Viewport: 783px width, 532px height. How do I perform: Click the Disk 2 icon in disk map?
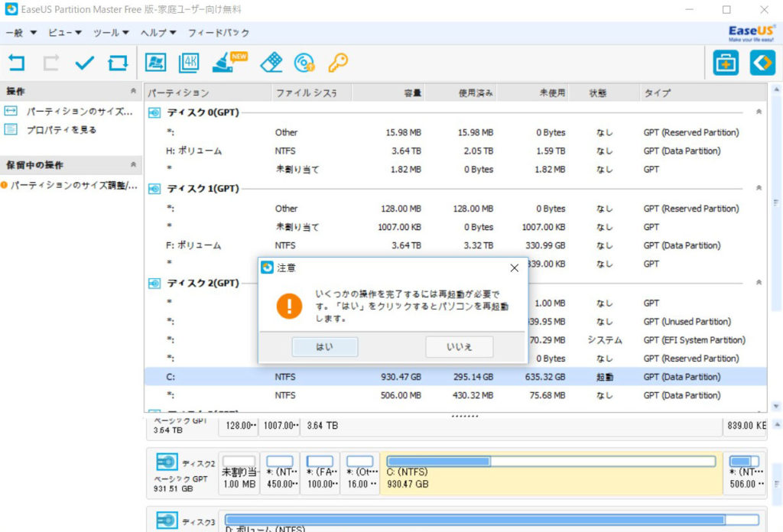[166, 462]
